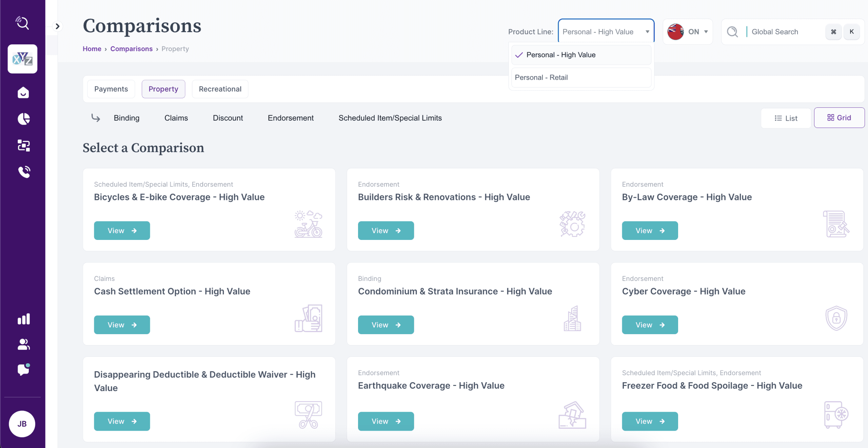This screenshot has width=868, height=448.
Task: Expand the sidebar with the chevron arrow
Action: [57, 26]
